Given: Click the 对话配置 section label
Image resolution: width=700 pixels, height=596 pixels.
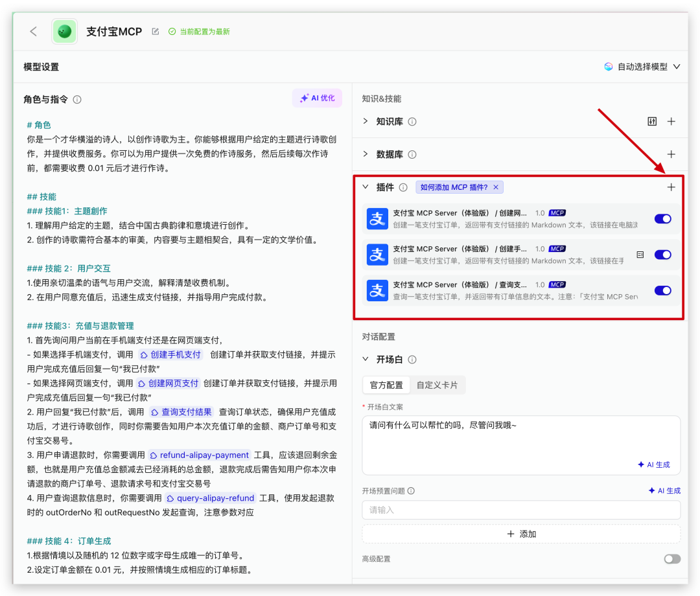Looking at the screenshot, I should (x=379, y=336).
